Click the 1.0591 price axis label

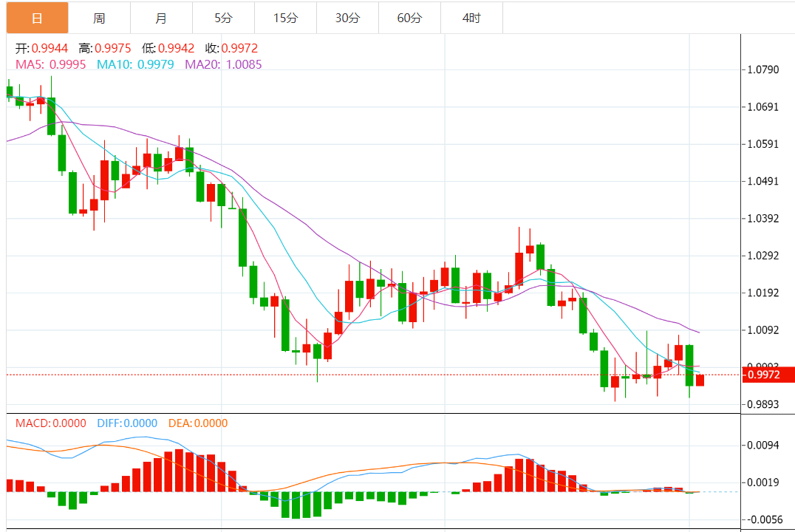pos(763,144)
